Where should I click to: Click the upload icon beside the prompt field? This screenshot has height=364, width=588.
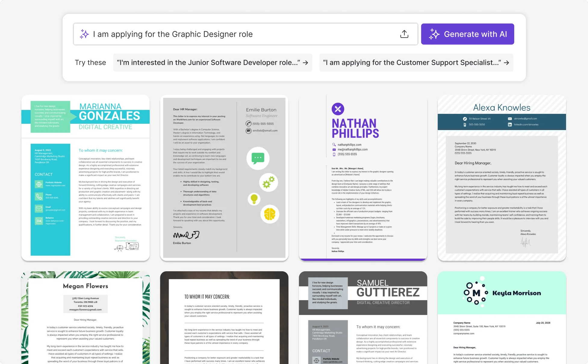404,34
